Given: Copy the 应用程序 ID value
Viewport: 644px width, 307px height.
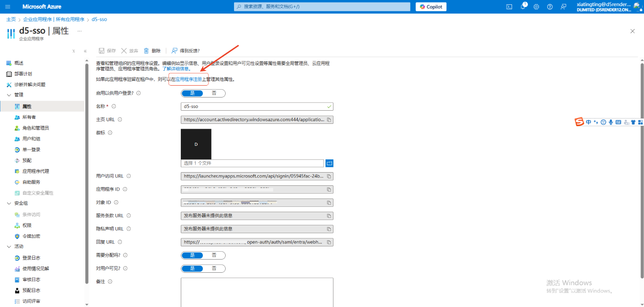Looking at the screenshot, I should [x=329, y=189].
